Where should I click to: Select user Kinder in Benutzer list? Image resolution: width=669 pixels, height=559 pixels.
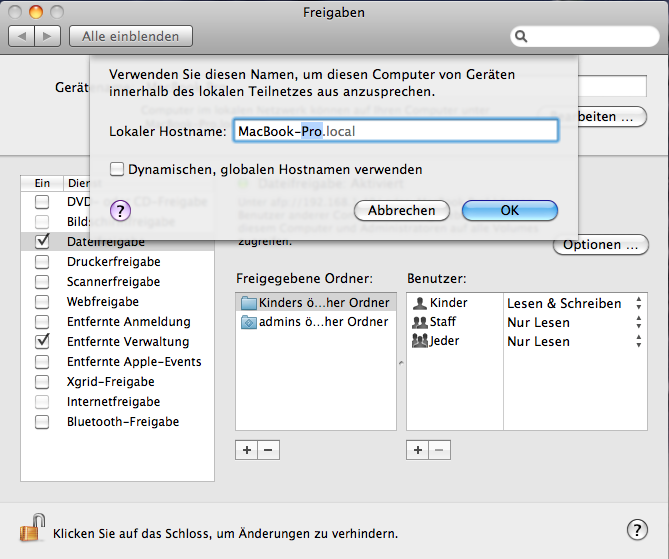[x=455, y=303]
